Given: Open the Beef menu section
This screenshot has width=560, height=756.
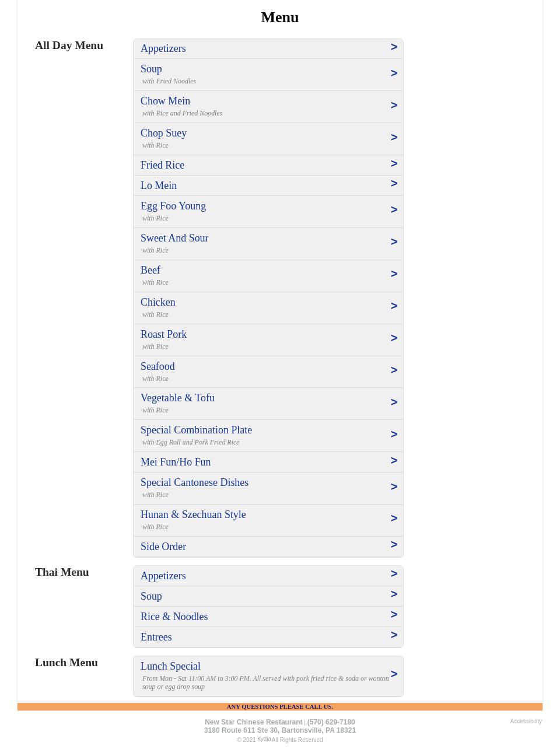Looking at the screenshot, I should pyautogui.click(x=150, y=270).
